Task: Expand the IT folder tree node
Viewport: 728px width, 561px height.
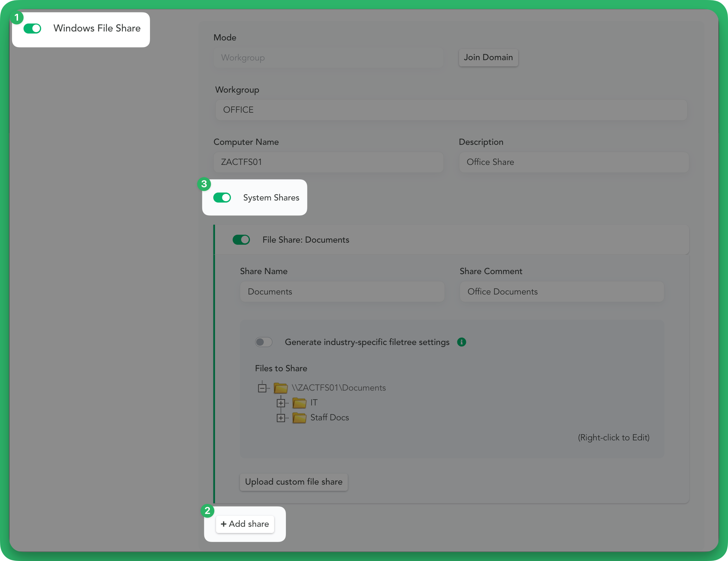Action: 282,403
